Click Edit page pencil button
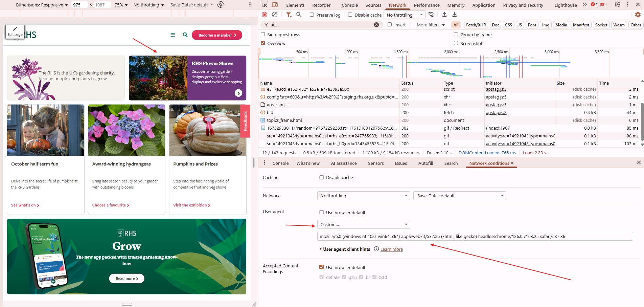644x307 pixels. (x=15, y=32)
